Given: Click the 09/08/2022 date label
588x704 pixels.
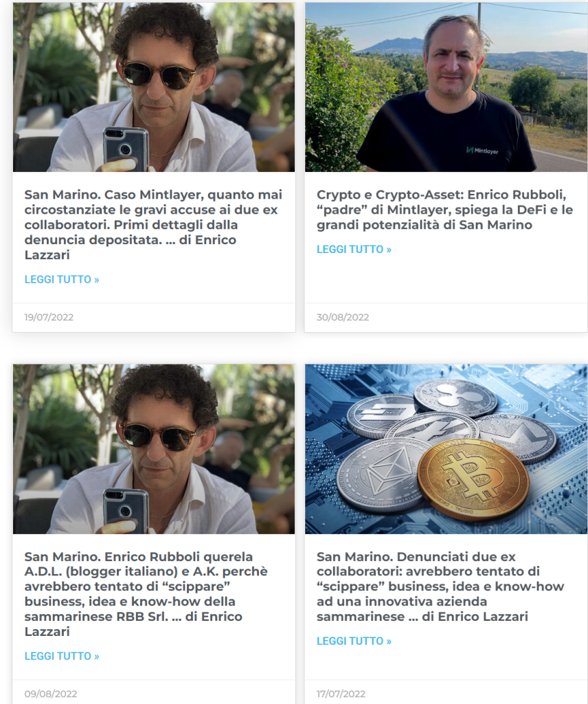Looking at the screenshot, I should point(51,694).
